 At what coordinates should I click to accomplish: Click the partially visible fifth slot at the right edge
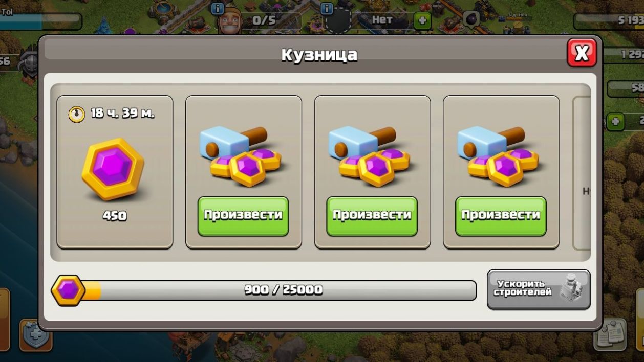(582, 173)
